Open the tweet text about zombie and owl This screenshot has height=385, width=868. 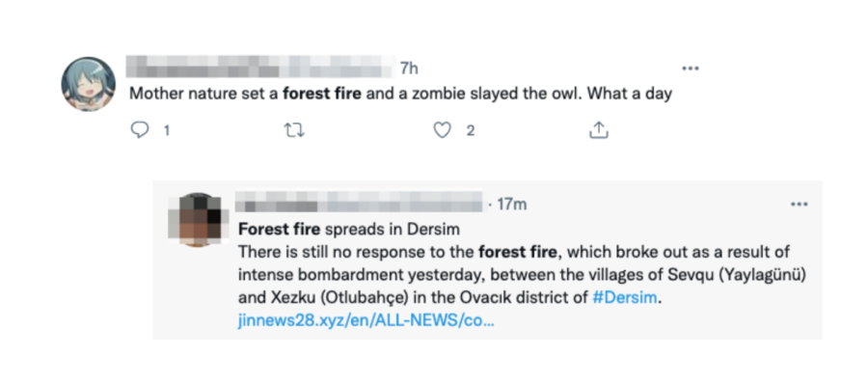401,94
